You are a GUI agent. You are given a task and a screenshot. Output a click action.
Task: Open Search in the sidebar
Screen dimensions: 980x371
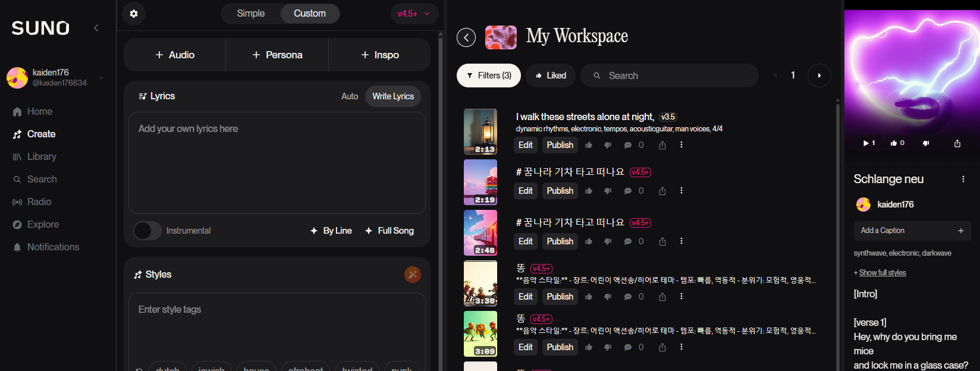[x=35, y=180]
